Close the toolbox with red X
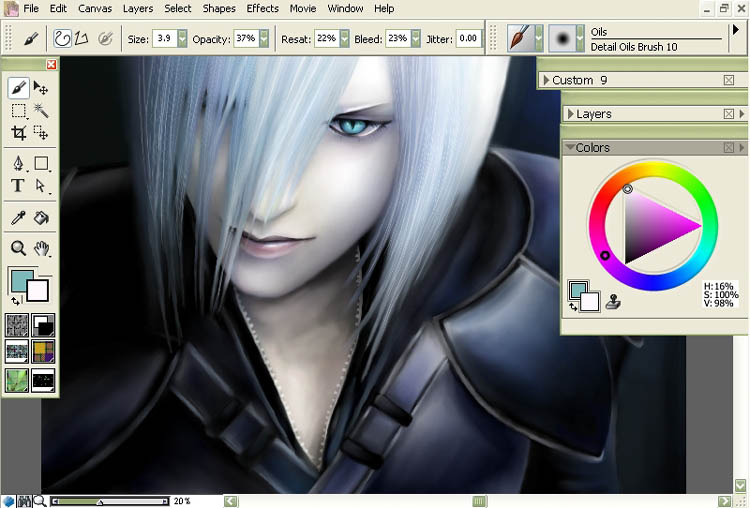Viewport: 750px width, 508px height. click(x=51, y=64)
